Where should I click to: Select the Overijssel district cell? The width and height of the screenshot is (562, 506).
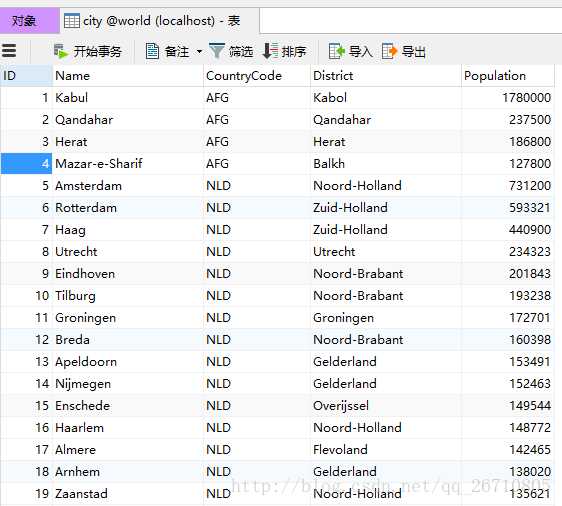[x=386, y=406]
